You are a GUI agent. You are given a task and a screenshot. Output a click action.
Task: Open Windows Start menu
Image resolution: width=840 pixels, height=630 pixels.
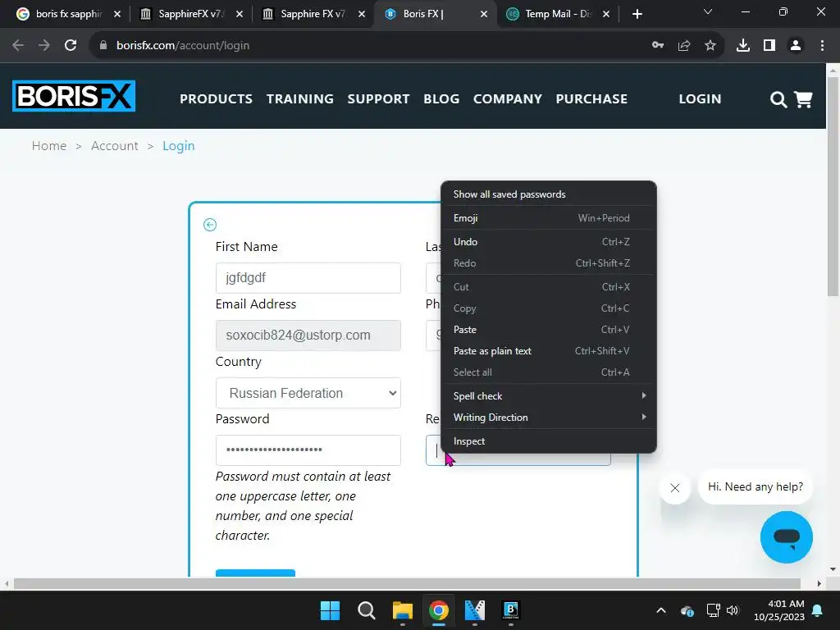(x=330, y=610)
